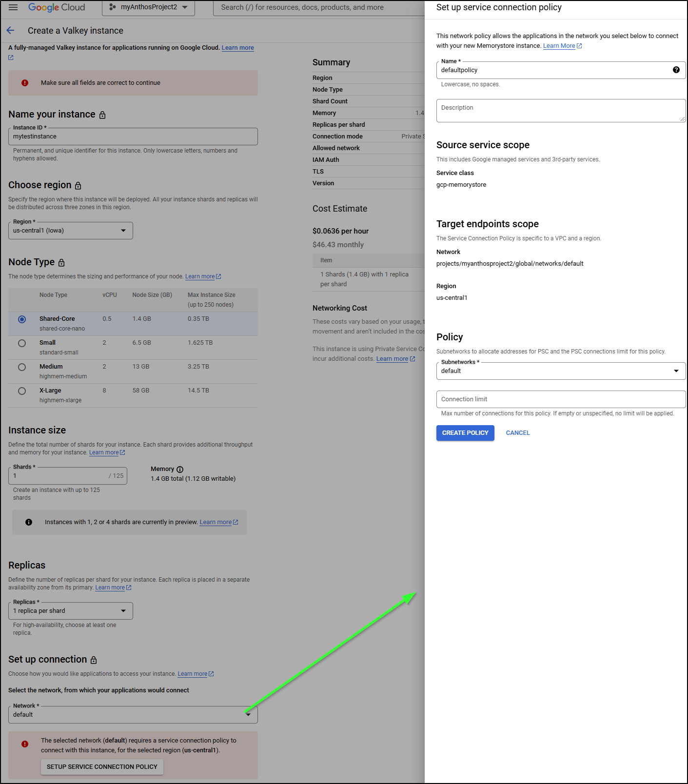The width and height of the screenshot is (688, 784).
Task: Click the help icon in Name field
Action: [x=676, y=70]
